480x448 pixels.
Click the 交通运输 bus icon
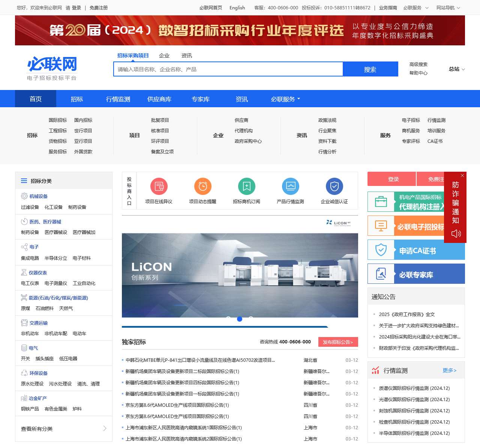click(x=24, y=323)
